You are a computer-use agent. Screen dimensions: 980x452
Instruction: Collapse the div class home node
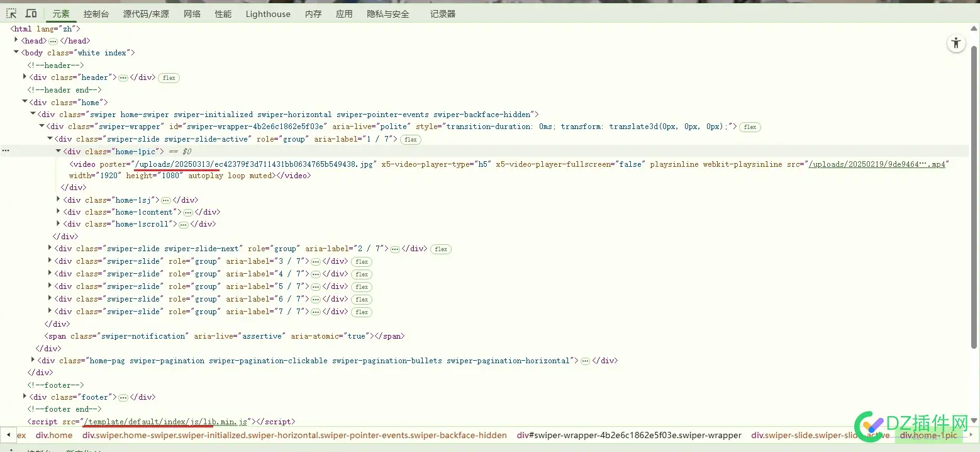point(25,102)
